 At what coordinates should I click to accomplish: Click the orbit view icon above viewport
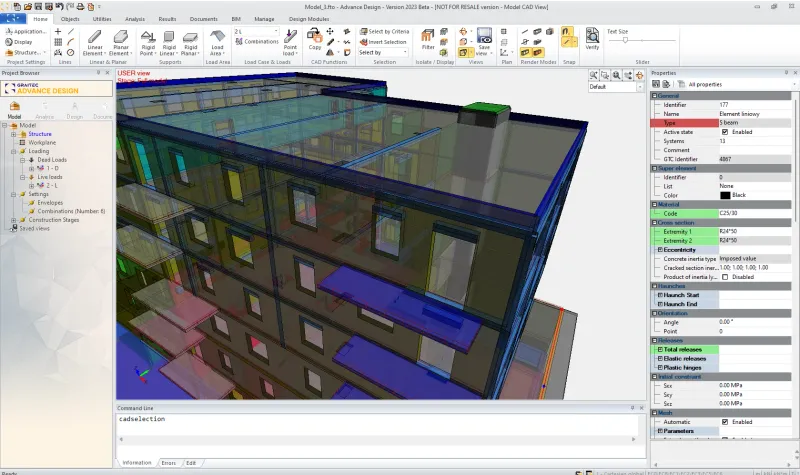[x=639, y=75]
